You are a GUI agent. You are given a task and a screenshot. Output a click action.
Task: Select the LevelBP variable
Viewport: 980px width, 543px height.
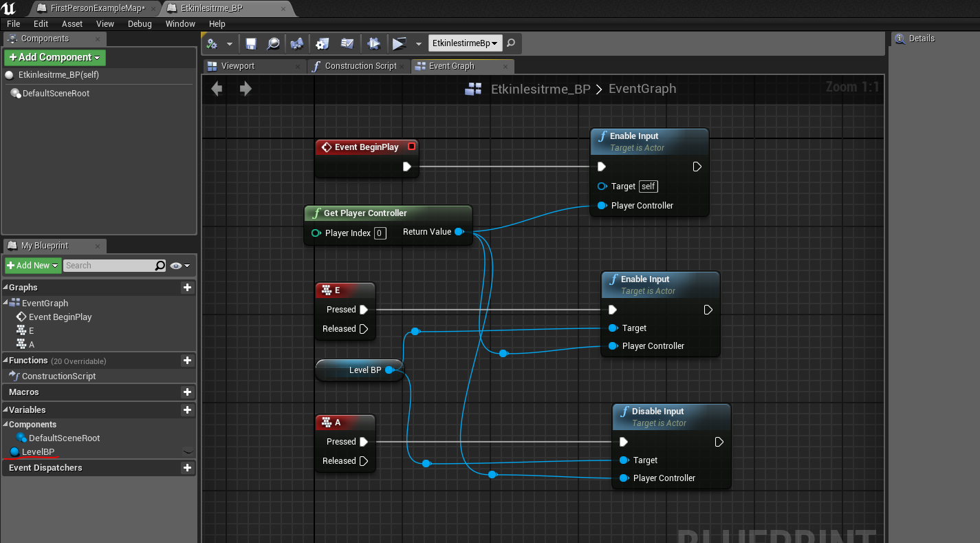pos(38,452)
